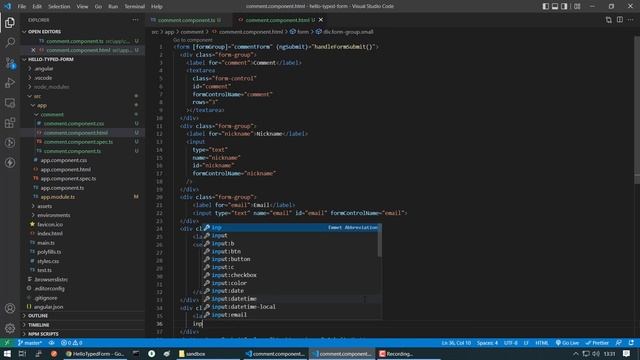Viewport: 640px width, 360px height.
Task: Open the Search view in activity bar
Action: tap(10, 42)
